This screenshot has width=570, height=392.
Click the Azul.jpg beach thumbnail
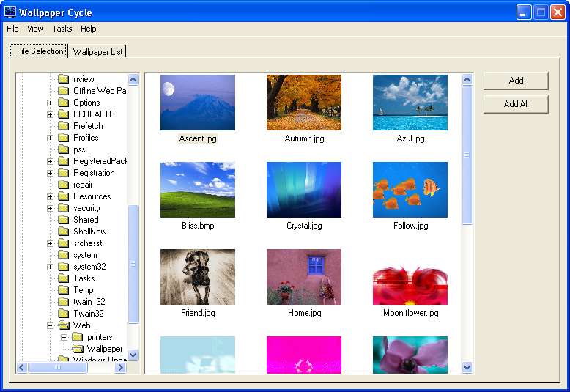(x=410, y=103)
